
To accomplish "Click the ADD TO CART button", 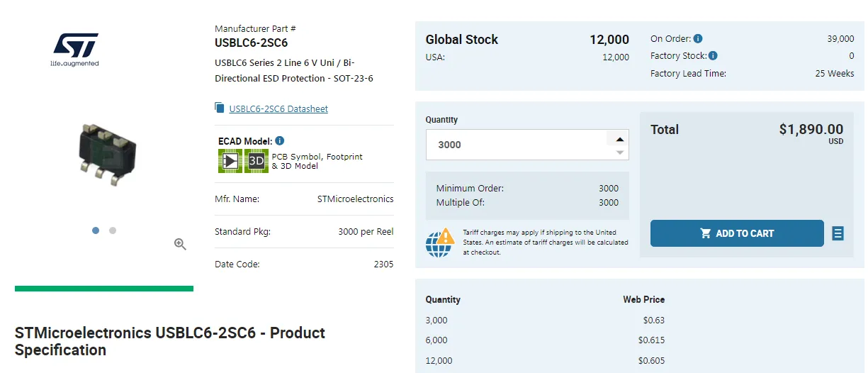I will point(737,233).
